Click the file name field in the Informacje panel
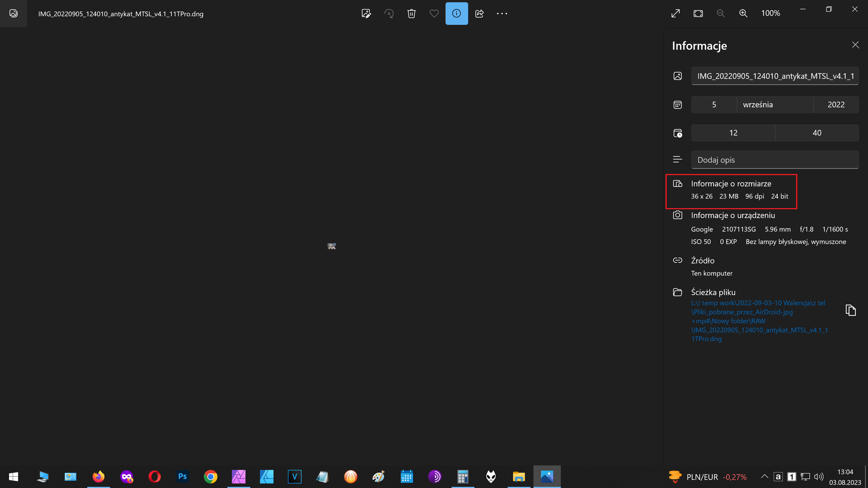Viewport: 868px width, 488px height. coord(775,76)
